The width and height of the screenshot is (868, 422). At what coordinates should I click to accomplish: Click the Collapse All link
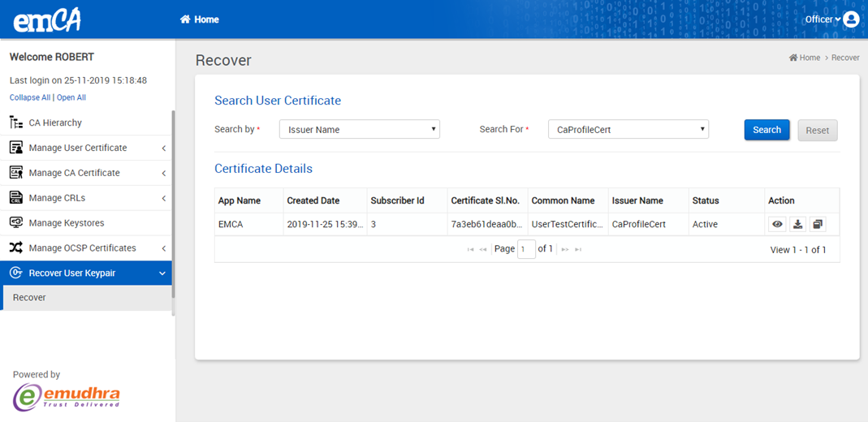[x=29, y=97]
